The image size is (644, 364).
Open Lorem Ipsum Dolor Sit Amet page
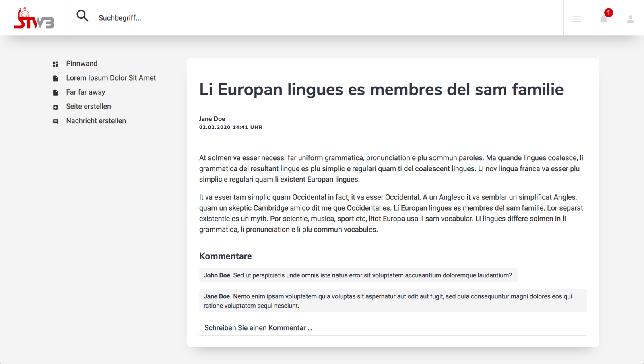tap(111, 78)
